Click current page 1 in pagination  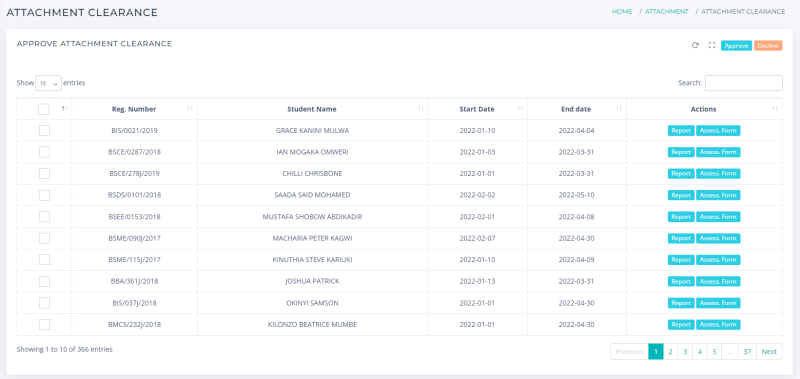[x=656, y=351]
